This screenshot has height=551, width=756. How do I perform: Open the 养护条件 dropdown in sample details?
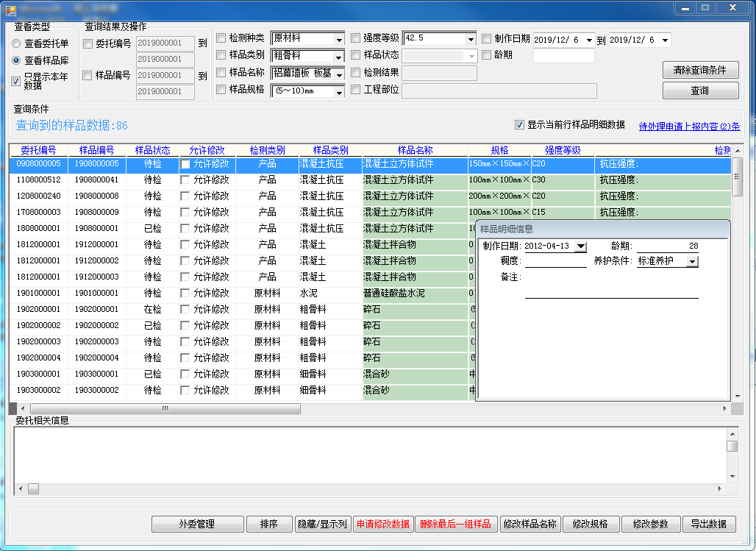click(x=692, y=261)
